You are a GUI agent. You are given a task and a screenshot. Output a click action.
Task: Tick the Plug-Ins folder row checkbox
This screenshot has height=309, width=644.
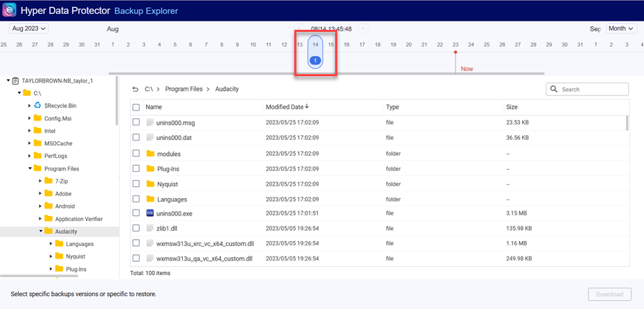tap(136, 168)
